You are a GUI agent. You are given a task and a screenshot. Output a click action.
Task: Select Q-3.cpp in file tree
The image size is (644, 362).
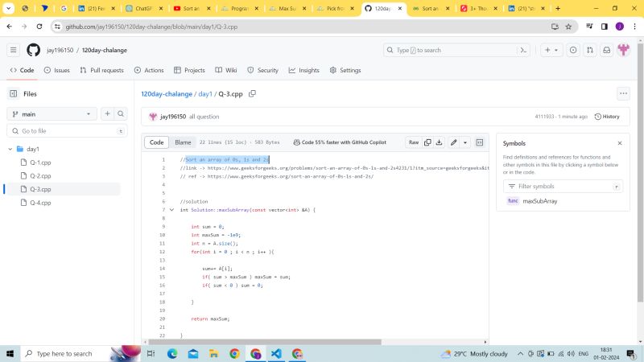(40, 189)
